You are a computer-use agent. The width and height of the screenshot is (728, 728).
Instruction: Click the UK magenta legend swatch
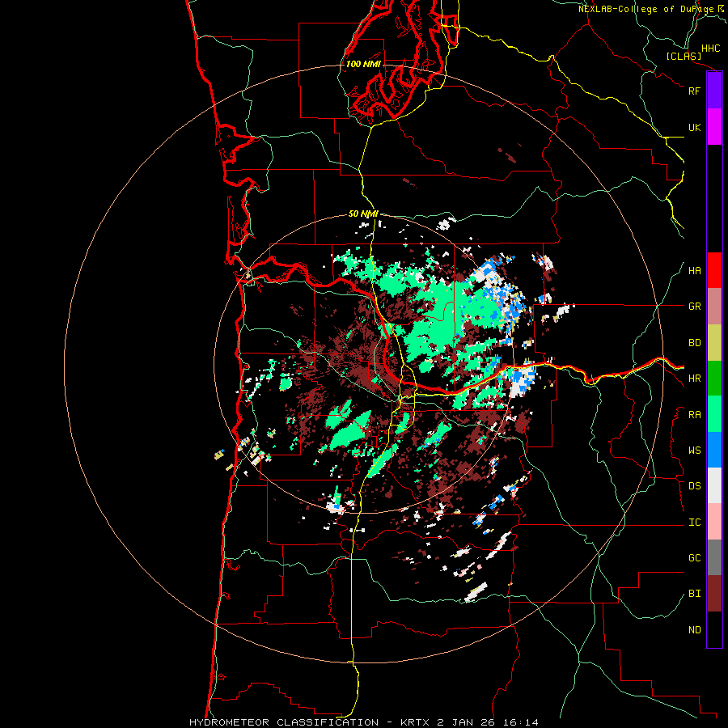coord(714,127)
